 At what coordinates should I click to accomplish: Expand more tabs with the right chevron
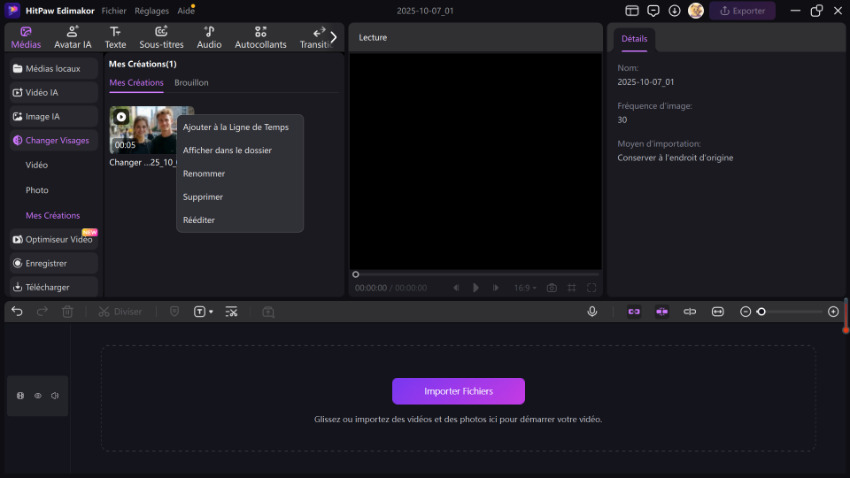click(x=334, y=37)
